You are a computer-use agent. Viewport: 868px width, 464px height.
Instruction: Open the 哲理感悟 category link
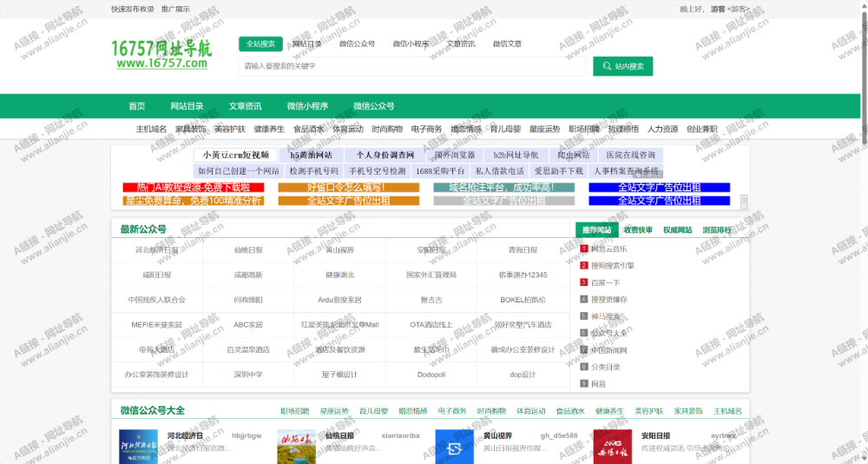tap(623, 129)
